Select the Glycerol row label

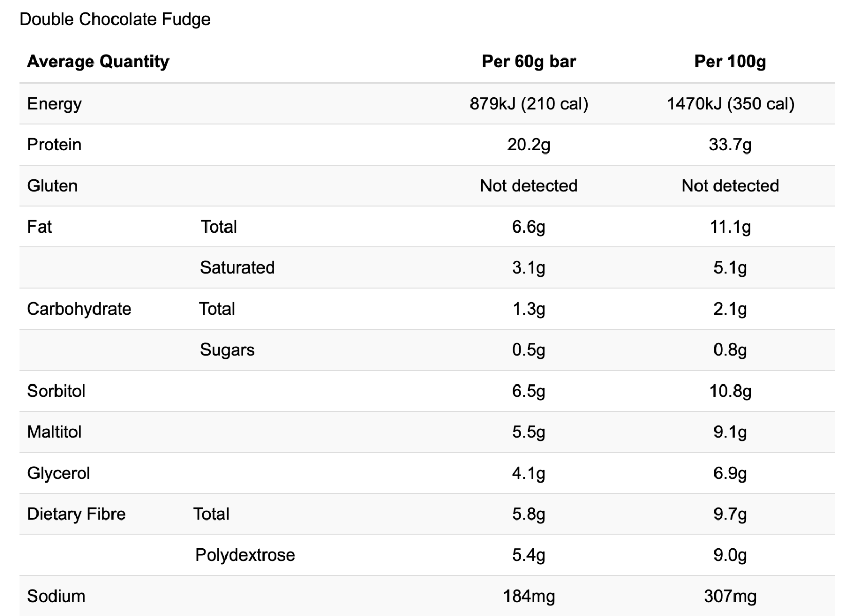coord(59,473)
